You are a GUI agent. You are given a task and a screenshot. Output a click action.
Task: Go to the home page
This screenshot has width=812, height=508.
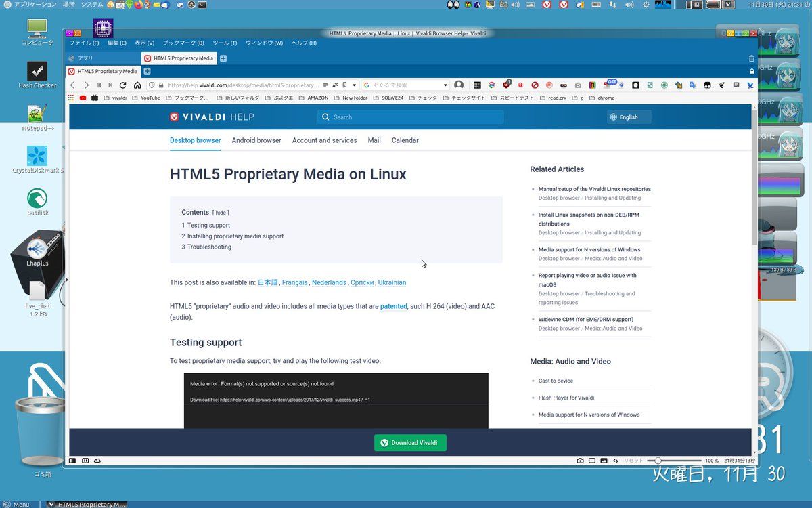[137, 85]
